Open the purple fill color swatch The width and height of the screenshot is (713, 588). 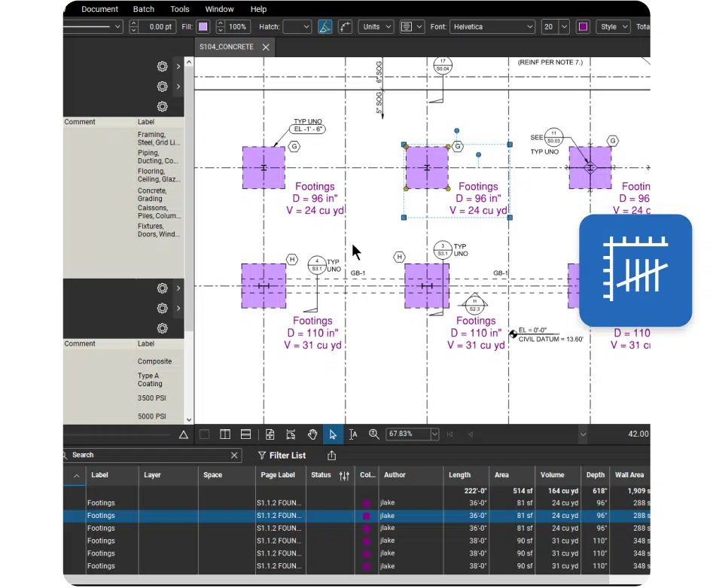tap(203, 27)
